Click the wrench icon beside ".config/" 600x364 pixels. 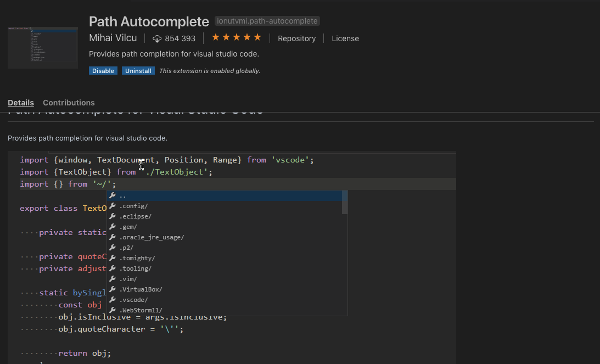click(x=114, y=205)
